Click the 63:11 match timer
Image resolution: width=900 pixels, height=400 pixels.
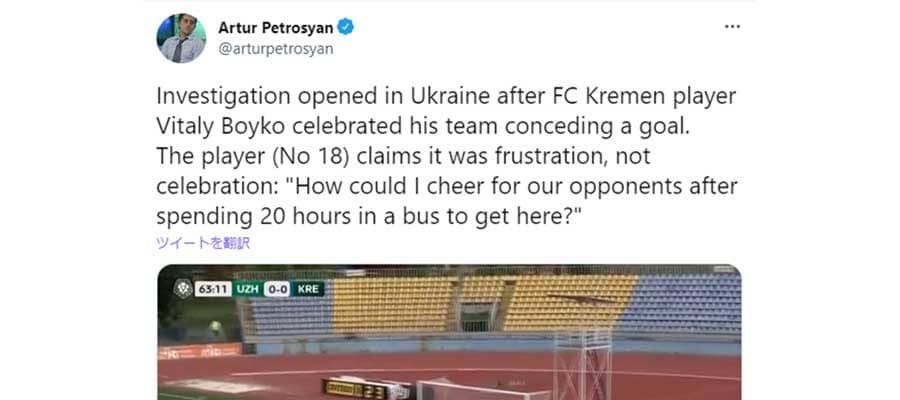point(212,289)
